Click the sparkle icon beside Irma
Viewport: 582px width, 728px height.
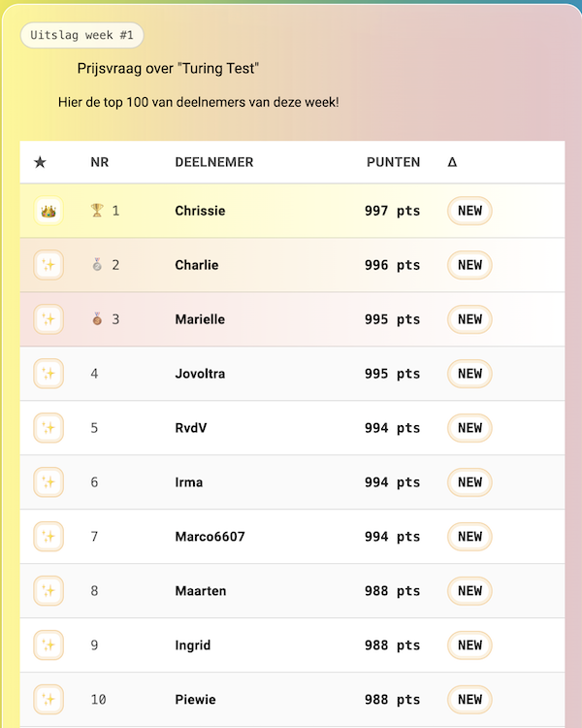tap(48, 482)
